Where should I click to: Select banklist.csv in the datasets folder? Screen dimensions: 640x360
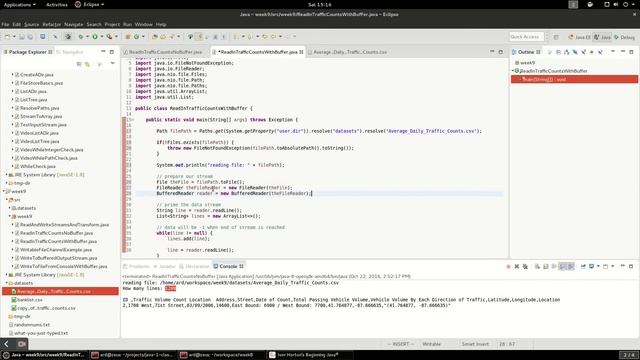29,300
